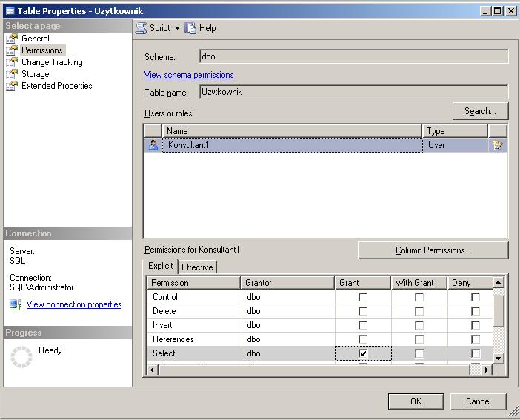Click the Table name field Uzytkownik
520x420 pixels.
click(354, 92)
